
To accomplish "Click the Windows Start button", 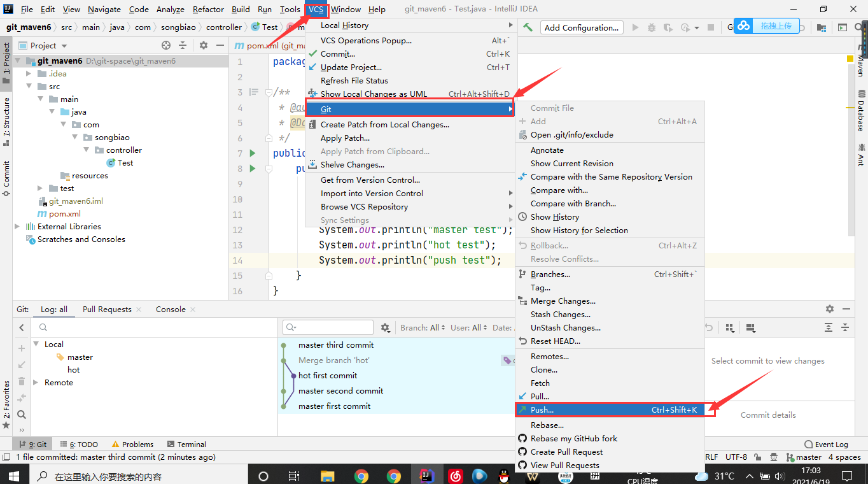I will click(14, 476).
